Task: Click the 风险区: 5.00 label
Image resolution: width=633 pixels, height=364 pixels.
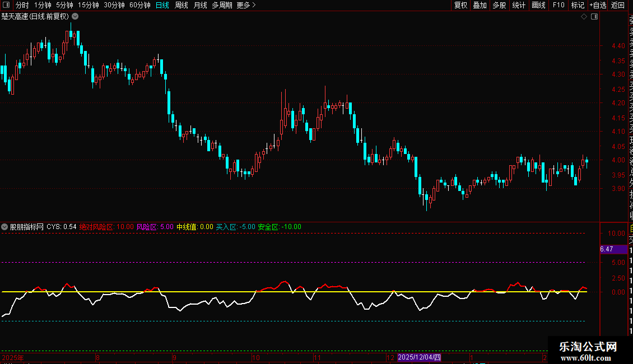Action: (155, 227)
